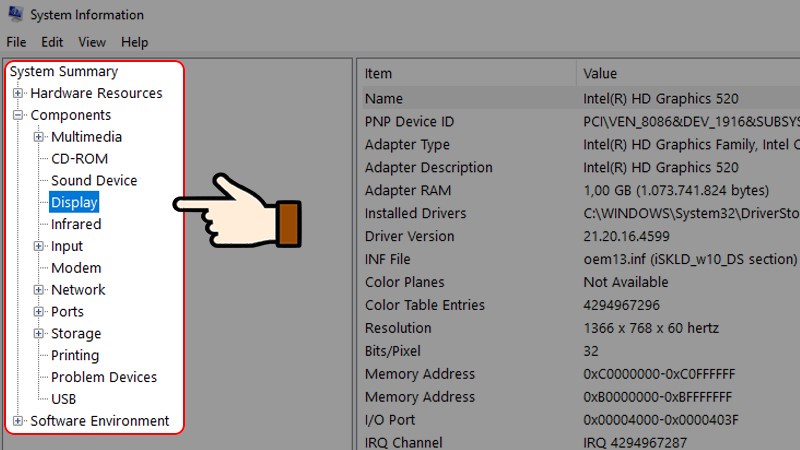Click the Resolution row label
This screenshot has height=450, width=800.
(x=398, y=328)
